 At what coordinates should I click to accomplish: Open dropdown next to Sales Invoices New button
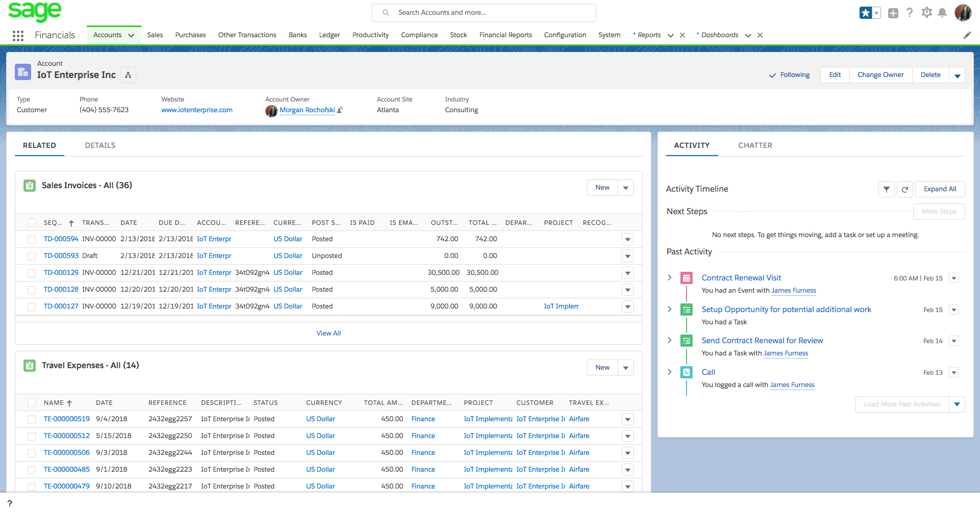pyautogui.click(x=626, y=188)
